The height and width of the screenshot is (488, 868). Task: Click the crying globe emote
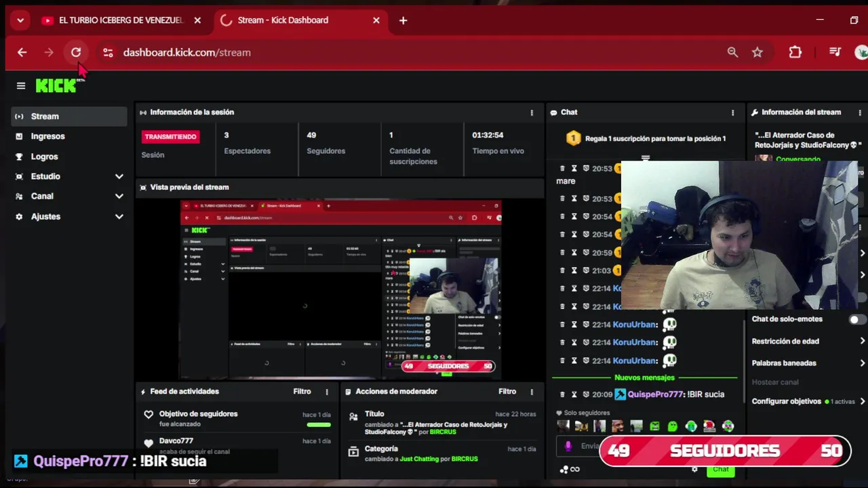[x=691, y=426]
